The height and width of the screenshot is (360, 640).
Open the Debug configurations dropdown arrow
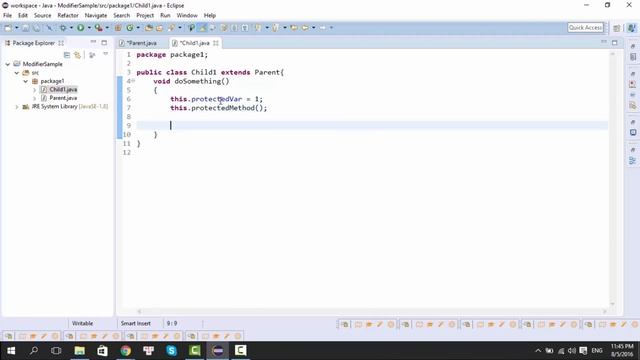point(71,28)
